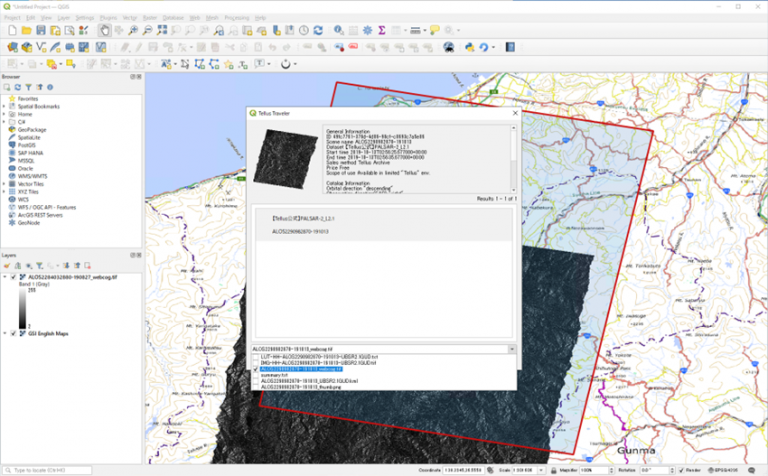Uncheck the selected webcog.tif file checkbox
Screen dimensions: 768x476
click(x=256, y=369)
